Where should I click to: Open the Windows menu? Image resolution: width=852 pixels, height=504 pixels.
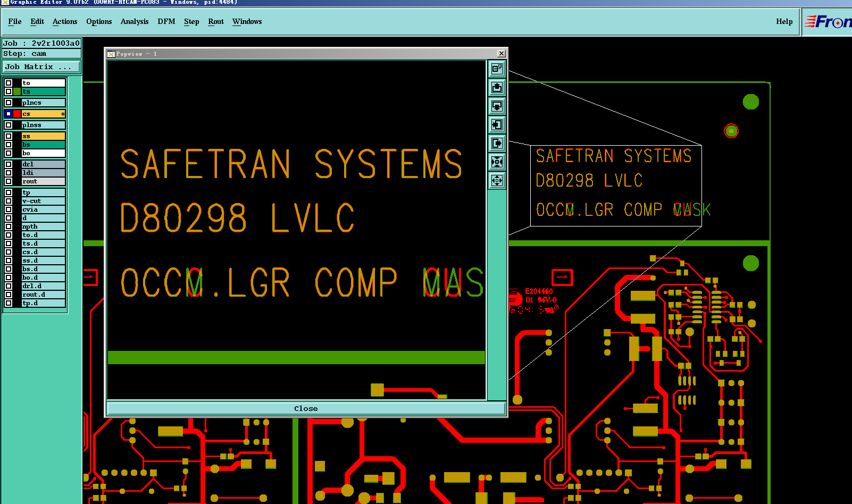tap(247, 21)
